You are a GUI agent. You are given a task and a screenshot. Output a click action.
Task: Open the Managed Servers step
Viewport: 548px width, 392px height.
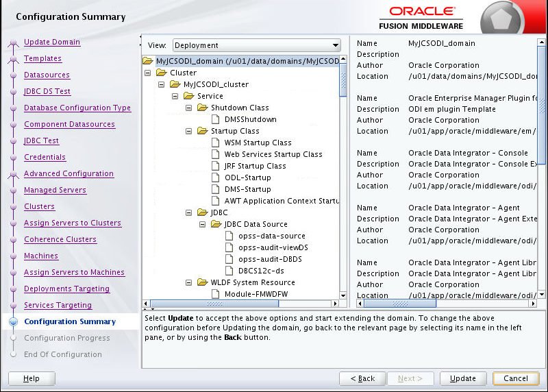click(x=55, y=190)
